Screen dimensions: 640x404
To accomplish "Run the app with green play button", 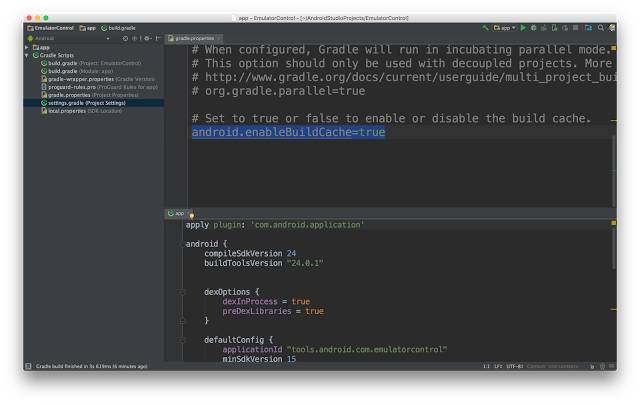I will (523, 28).
